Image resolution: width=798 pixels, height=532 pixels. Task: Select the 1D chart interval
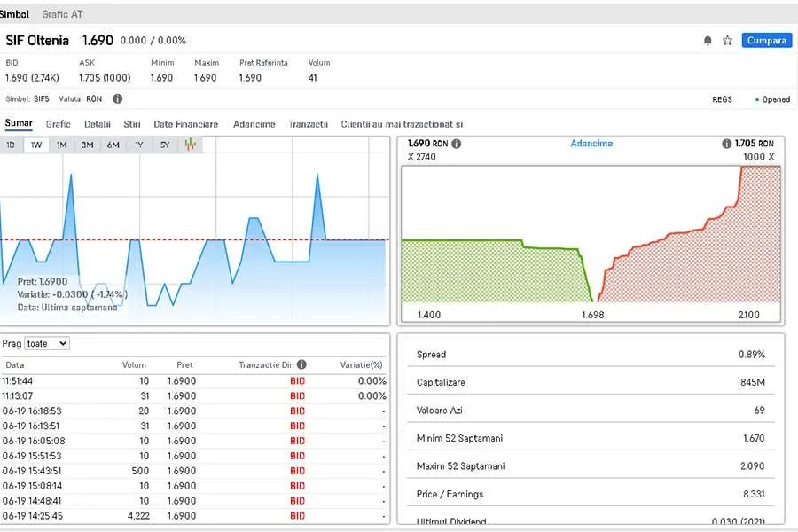(11, 145)
